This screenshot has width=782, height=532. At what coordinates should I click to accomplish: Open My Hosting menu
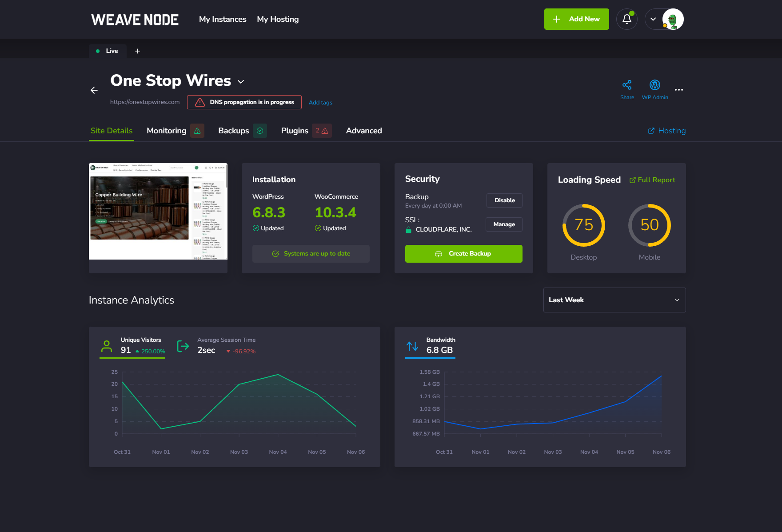278,19
